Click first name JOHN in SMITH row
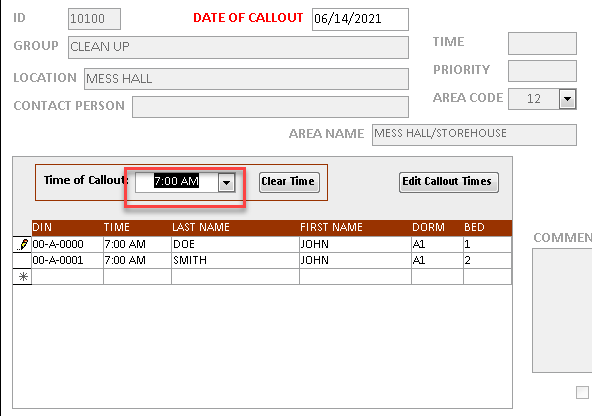 (x=355, y=260)
